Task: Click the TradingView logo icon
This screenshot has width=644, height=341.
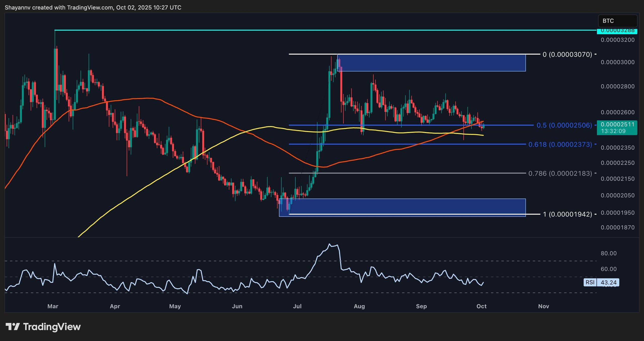Action: [x=13, y=327]
